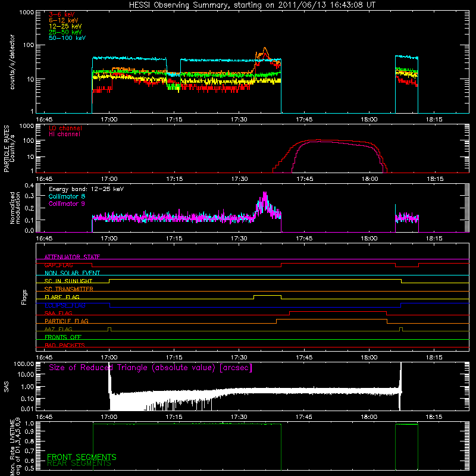This screenshot has width=476, height=476.
Task: Click "18:15" tick under SAS plot
Action: click(x=434, y=417)
